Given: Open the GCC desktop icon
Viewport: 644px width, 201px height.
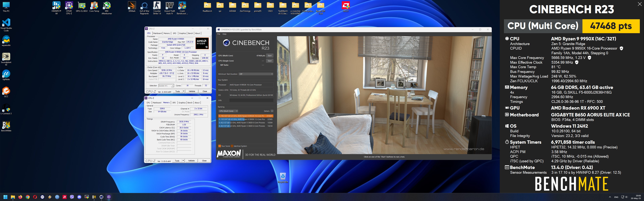Looking at the screenshot, I should point(6,92).
